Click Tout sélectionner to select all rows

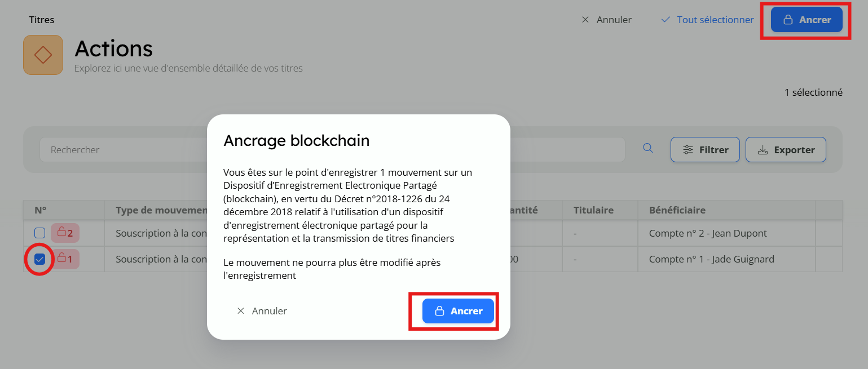pyautogui.click(x=707, y=20)
